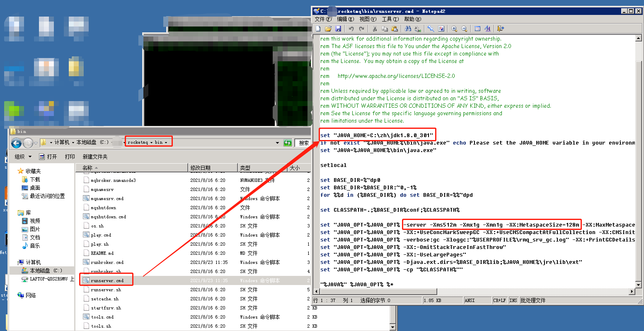Image resolution: width=644 pixels, height=331 pixels.
Task: Zoom in on the Notepad2 text
Action: [x=454, y=29]
